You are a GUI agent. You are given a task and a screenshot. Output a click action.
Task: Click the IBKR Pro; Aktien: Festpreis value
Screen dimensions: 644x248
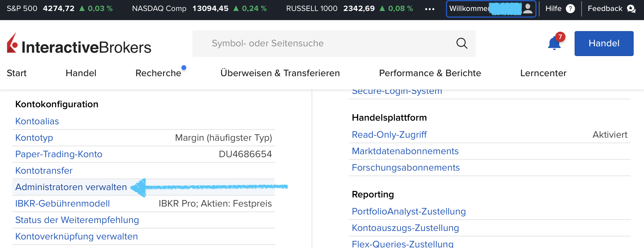coord(215,204)
